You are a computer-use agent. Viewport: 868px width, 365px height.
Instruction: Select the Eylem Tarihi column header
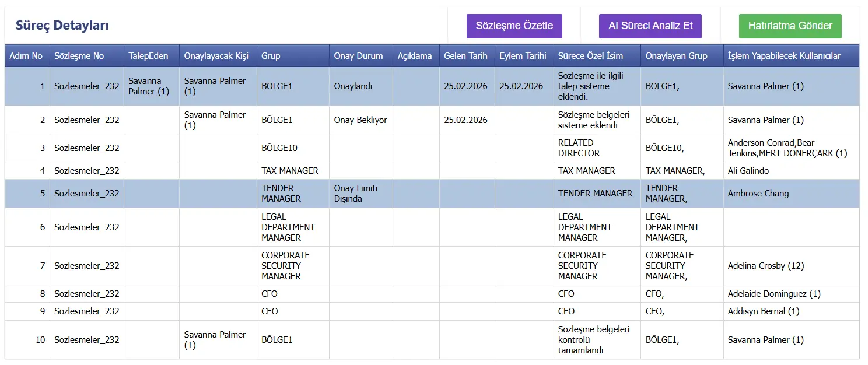[523, 56]
